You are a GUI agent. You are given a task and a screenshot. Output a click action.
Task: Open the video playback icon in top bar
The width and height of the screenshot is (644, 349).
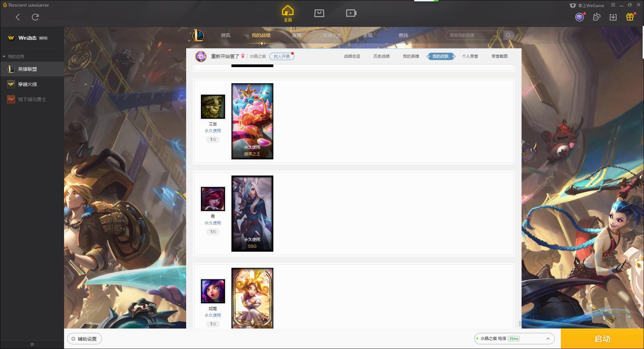click(351, 13)
